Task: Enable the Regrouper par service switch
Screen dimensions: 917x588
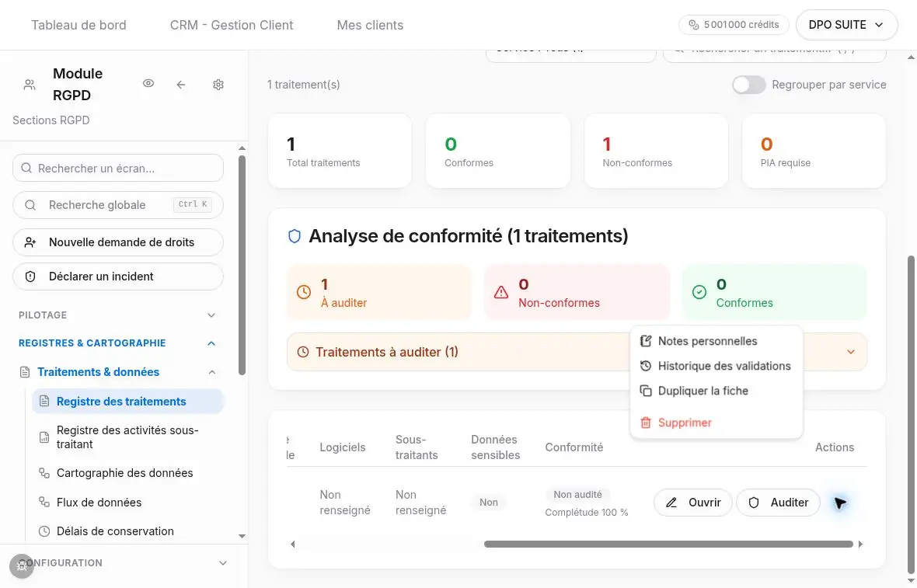Action: coord(748,85)
